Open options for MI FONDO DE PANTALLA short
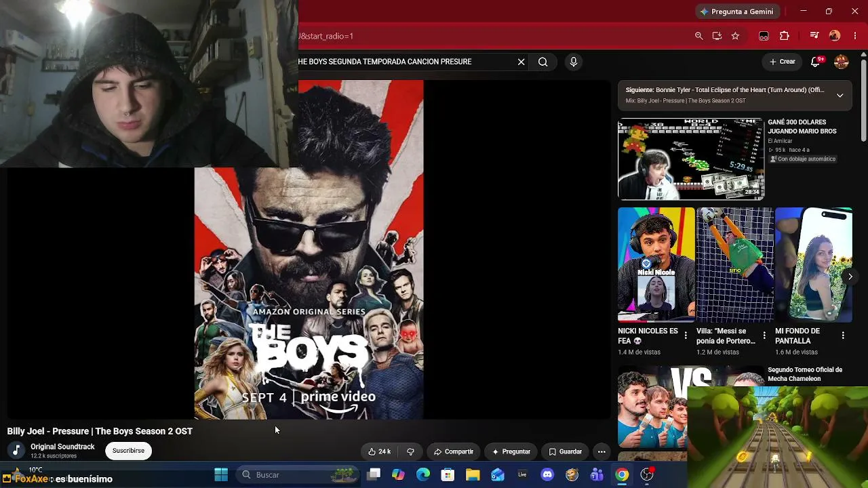 pos(843,335)
